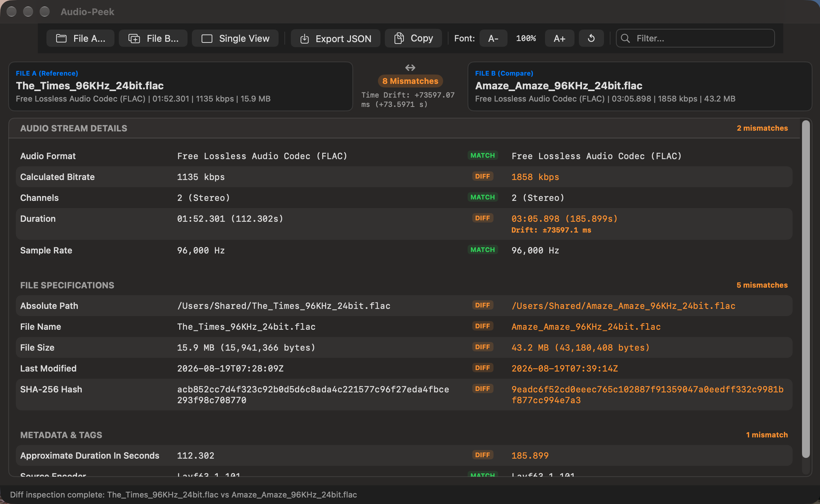The width and height of the screenshot is (820, 504).
Task: Click the magnifier icon in filter box
Action: pos(625,38)
